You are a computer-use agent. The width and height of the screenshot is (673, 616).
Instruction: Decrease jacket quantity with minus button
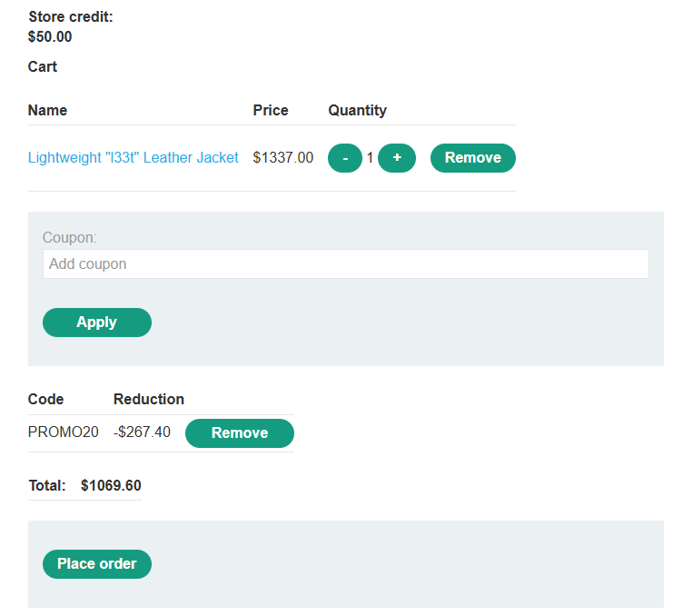344,158
